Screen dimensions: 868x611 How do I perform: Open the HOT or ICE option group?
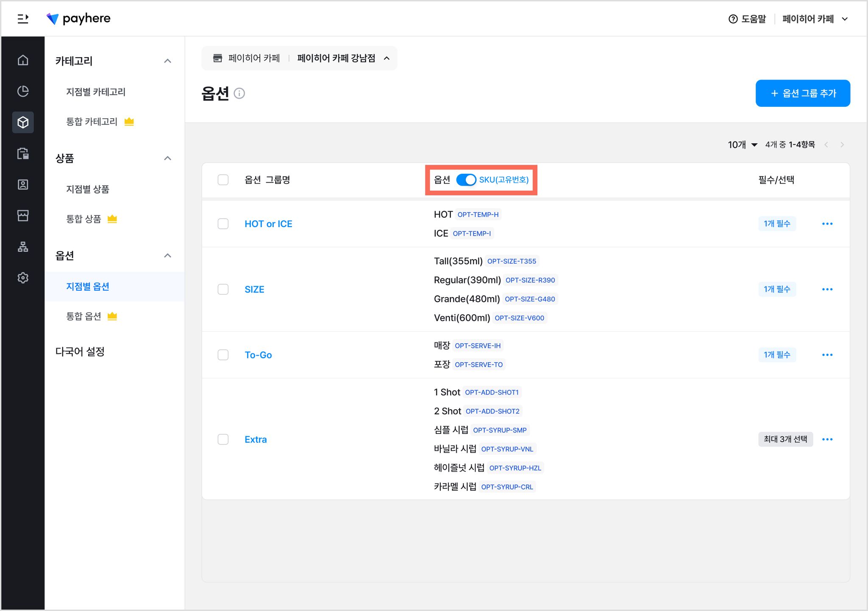coord(268,224)
